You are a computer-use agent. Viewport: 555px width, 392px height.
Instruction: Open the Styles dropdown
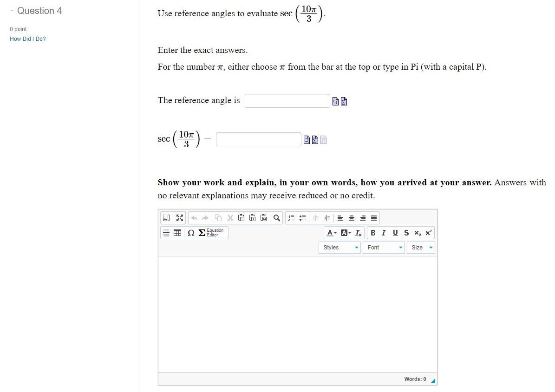click(x=340, y=247)
